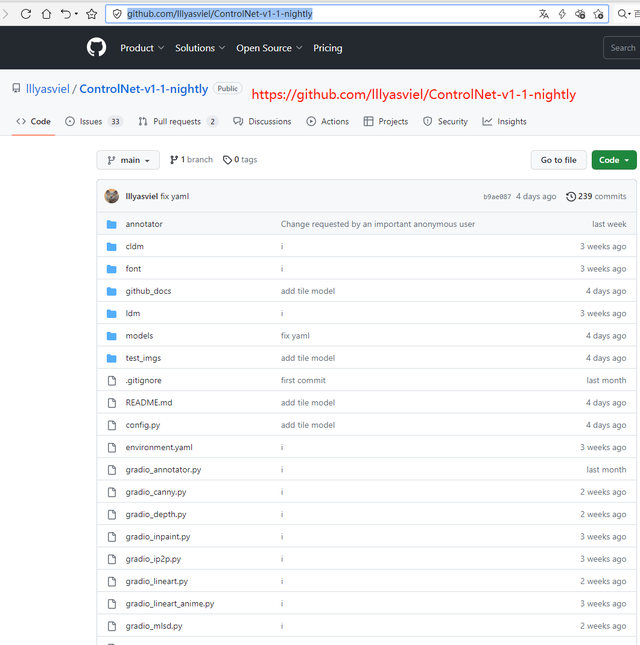The height and width of the screenshot is (645, 640).
Task: Open the gradio_lineart_anime.py file
Action: 170,603
